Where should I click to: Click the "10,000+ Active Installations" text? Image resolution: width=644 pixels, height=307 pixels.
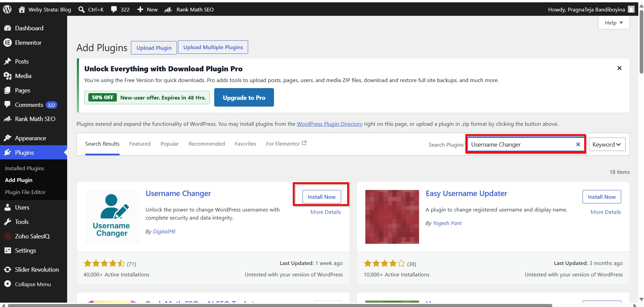[x=397, y=275]
